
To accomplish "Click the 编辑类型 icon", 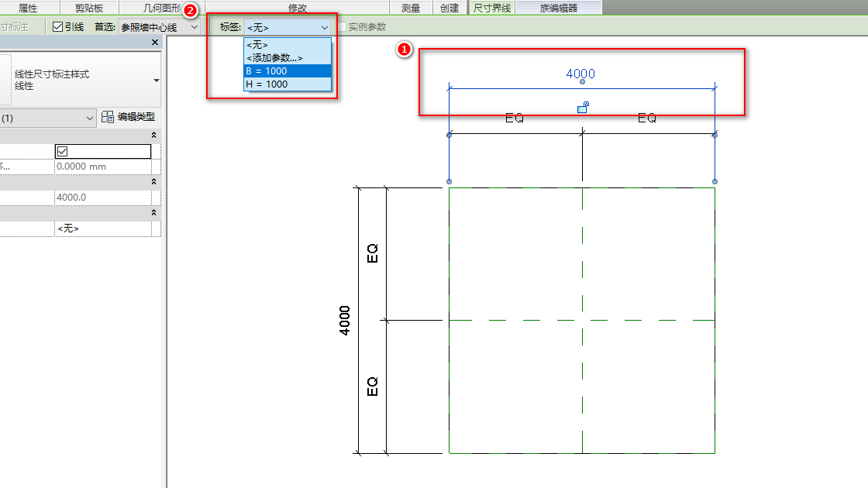I will pos(108,117).
